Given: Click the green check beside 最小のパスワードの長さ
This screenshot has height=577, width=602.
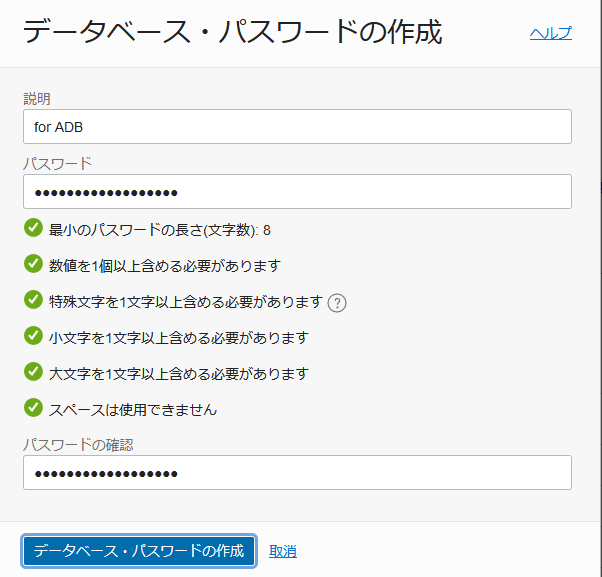Looking at the screenshot, I should click(33, 228).
